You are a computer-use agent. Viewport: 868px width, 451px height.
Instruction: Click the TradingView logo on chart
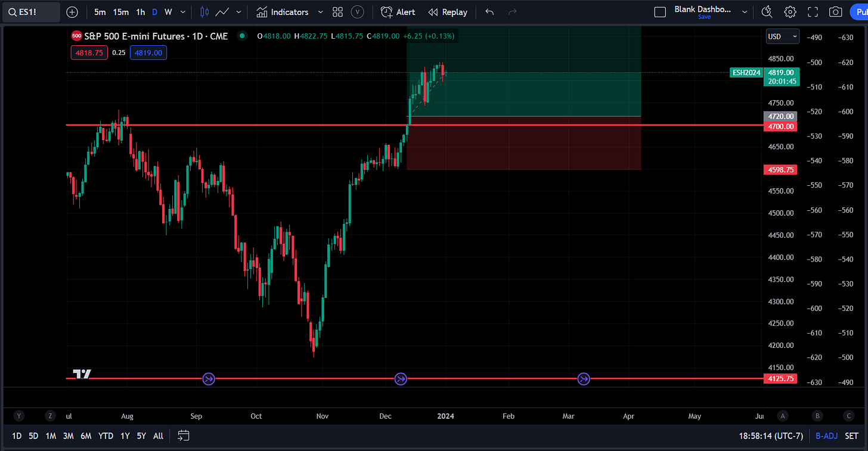82,374
